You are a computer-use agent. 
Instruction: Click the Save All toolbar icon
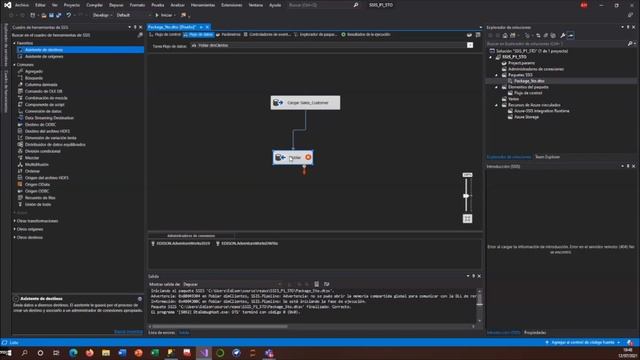[58, 15]
